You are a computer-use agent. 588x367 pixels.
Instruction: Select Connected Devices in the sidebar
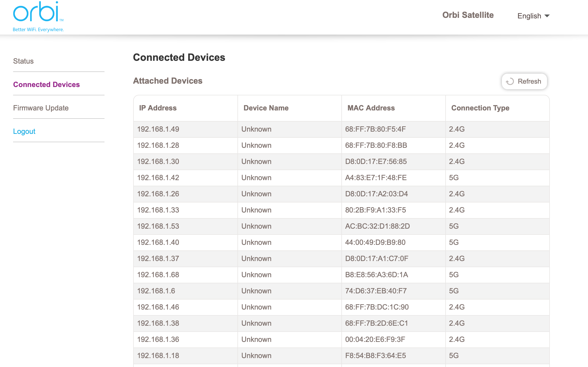click(46, 84)
